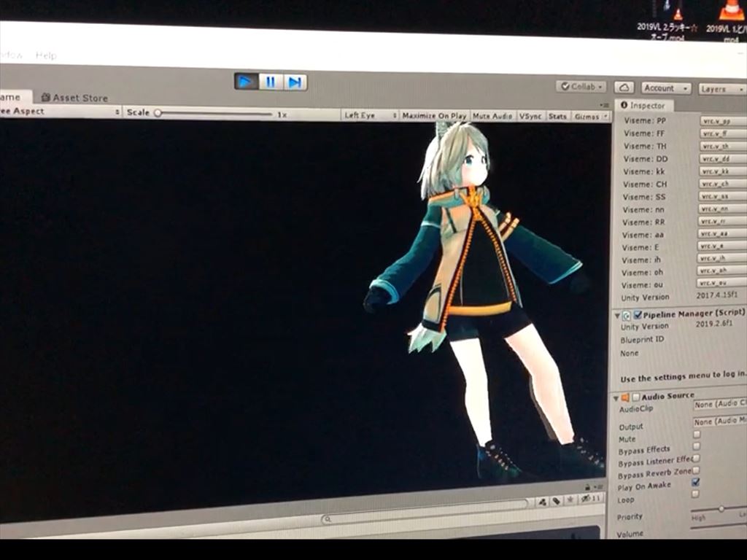Select the Game tab
Image resolution: width=747 pixels, height=560 pixels.
click(15, 97)
